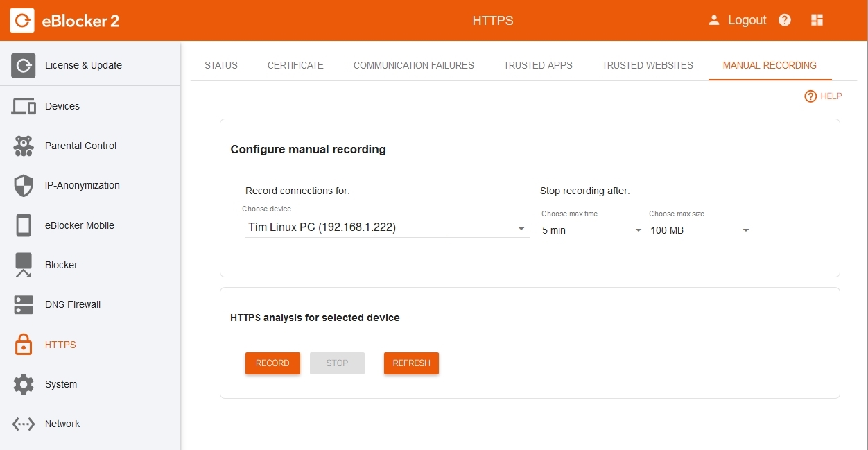Click the Record connections for label
Screen dimensions: 868x450
(x=297, y=191)
